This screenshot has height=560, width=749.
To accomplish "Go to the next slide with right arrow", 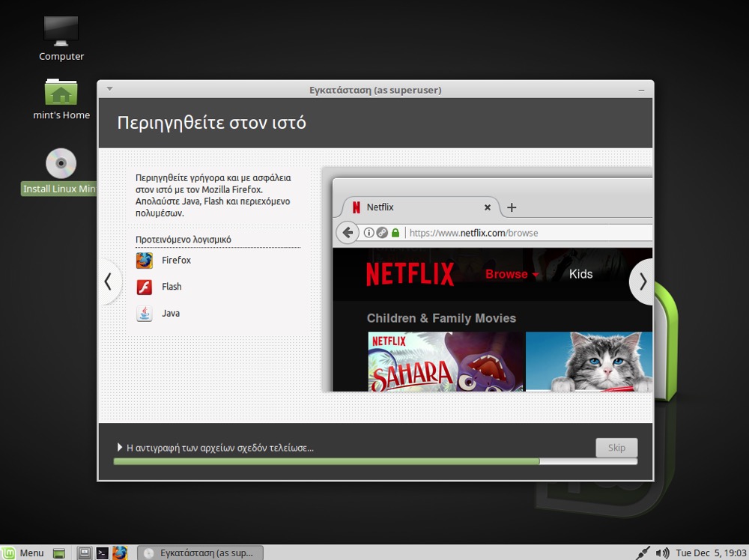I will coord(642,281).
